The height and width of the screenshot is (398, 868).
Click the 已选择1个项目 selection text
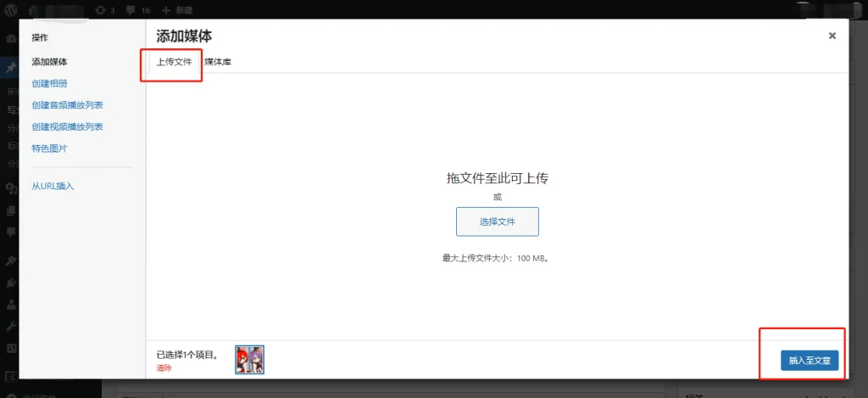point(186,356)
